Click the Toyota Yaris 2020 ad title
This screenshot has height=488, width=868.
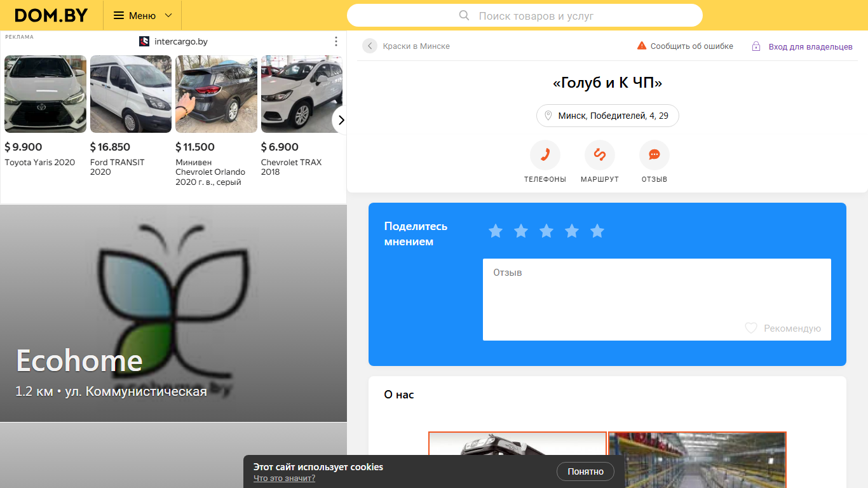(x=40, y=162)
